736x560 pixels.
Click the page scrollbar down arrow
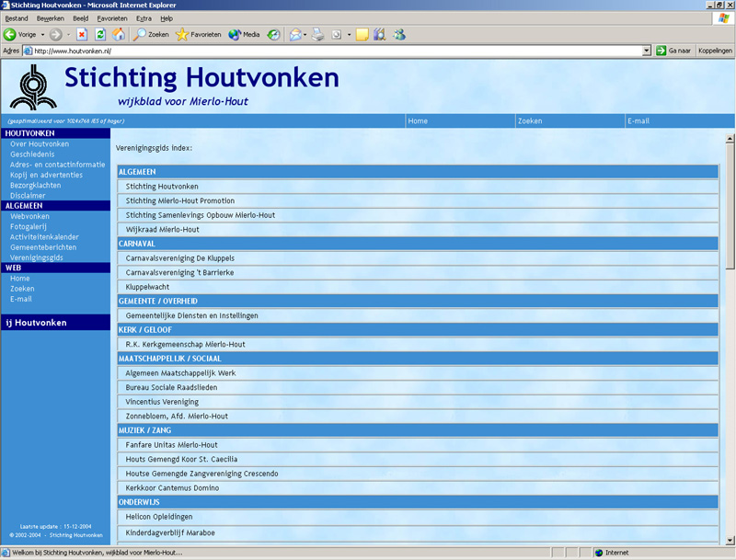click(730, 541)
